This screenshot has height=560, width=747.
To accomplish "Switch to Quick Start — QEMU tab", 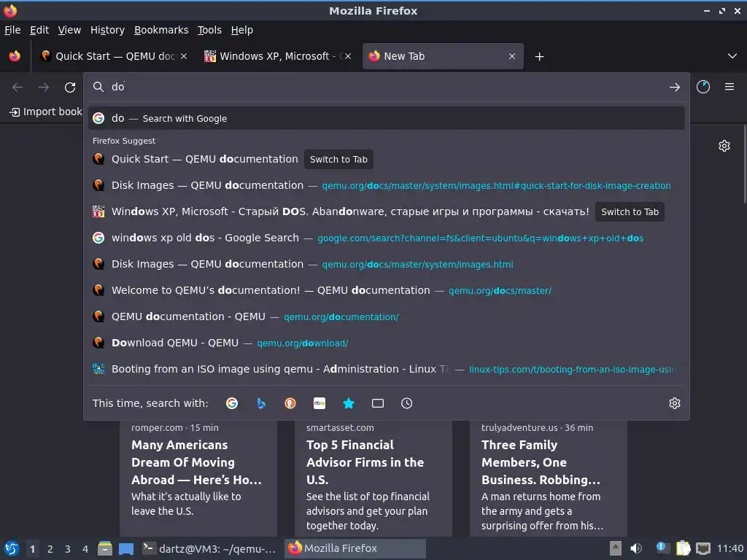I will click(x=113, y=56).
